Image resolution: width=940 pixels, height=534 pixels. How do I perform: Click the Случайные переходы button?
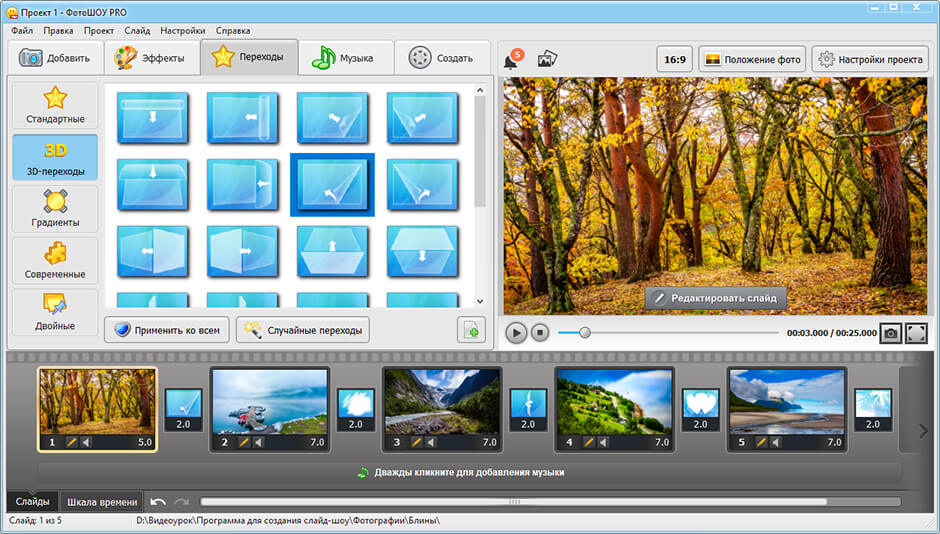click(x=303, y=330)
